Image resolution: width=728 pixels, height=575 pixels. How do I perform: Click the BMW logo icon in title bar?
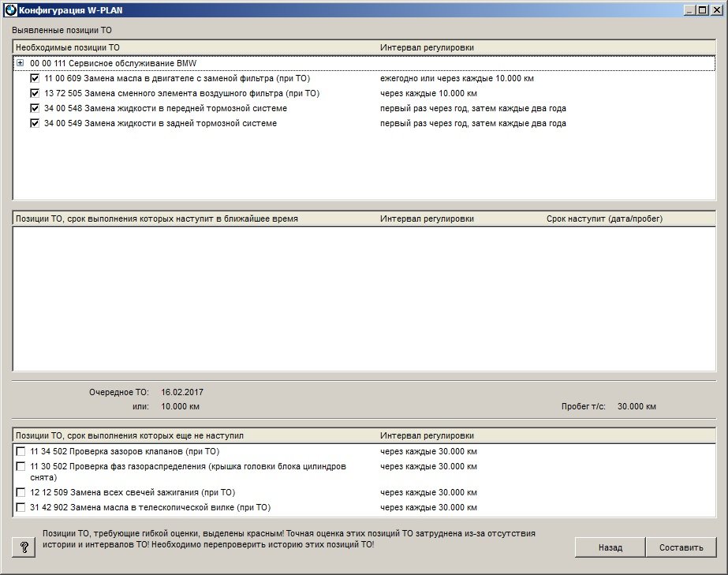(x=10, y=9)
